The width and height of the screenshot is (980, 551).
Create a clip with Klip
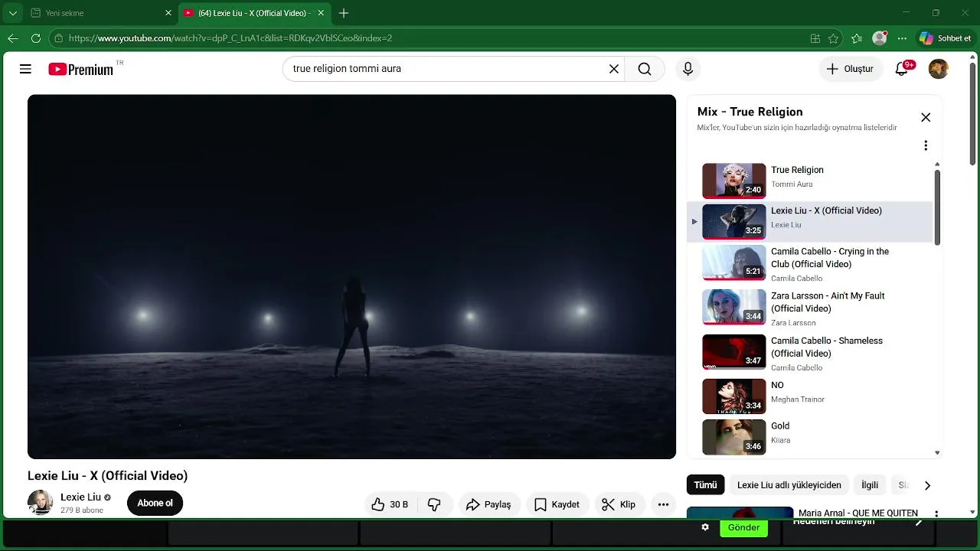coord(619,504)
